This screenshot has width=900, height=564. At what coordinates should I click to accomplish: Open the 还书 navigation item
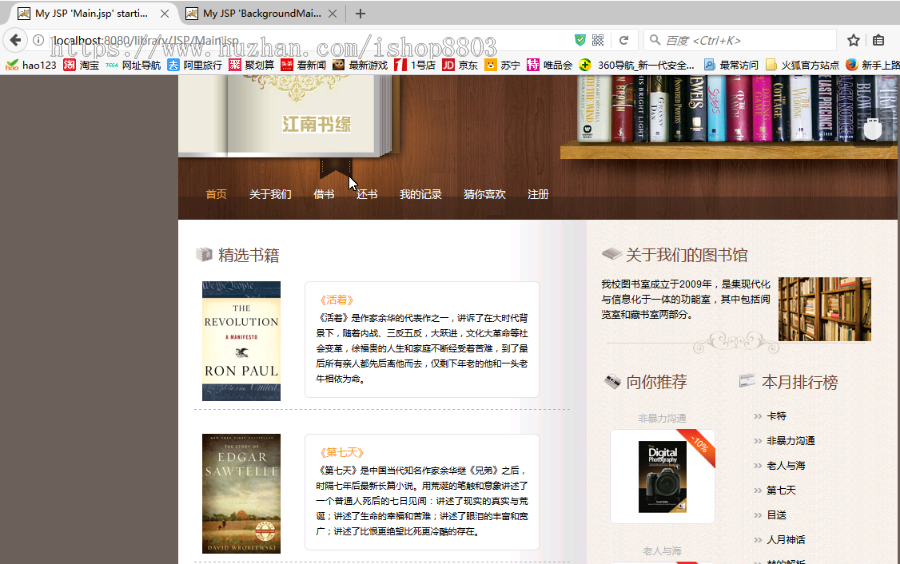[367, 194]
